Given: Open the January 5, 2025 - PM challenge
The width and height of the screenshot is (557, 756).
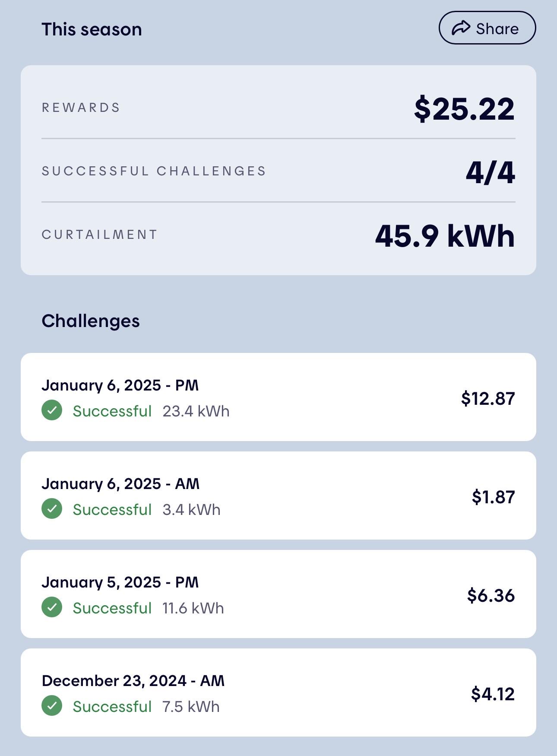Looking at the screenshot, I should (278, 594).
